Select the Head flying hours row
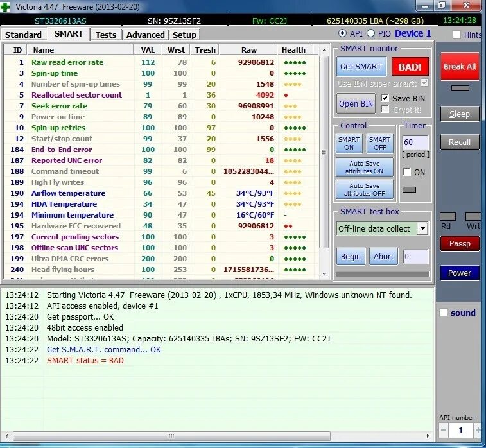486x448 pixels. pyautogui.click(x=161, y=270)
